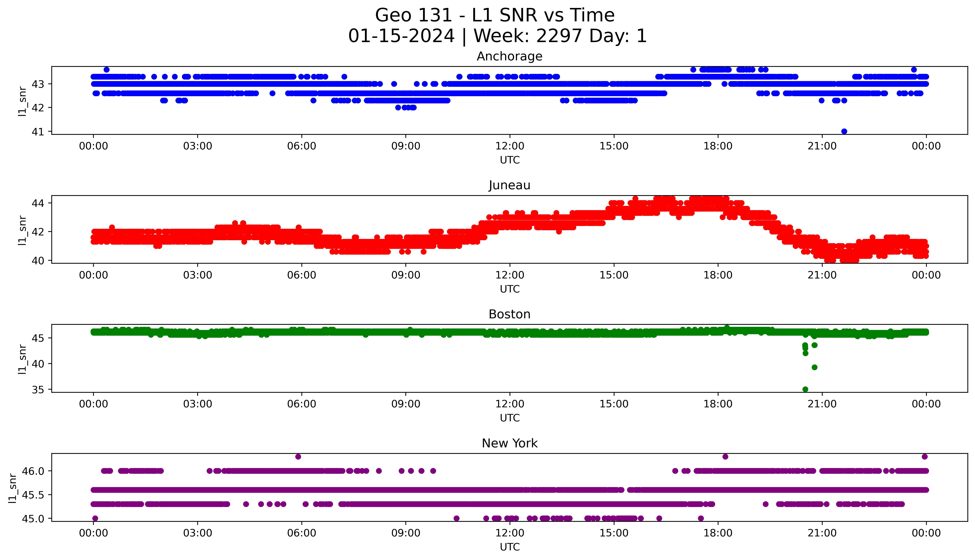Viewport: 975px width, 560px height.
Task: Click the purple New York peak point near 06:00
Action: (298, 457)
